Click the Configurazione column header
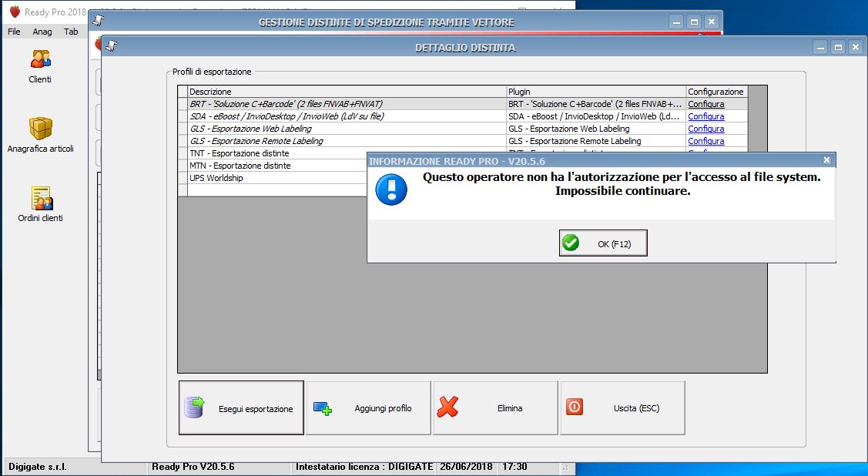The height and width of the screenshot is (476, 868). pyautogui.click(x=716, y=92)
